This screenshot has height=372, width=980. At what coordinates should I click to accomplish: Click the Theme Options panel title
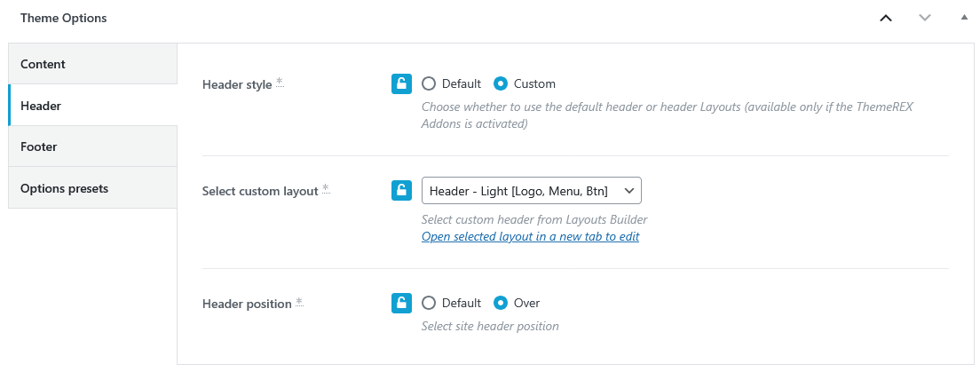pos(64,18)
